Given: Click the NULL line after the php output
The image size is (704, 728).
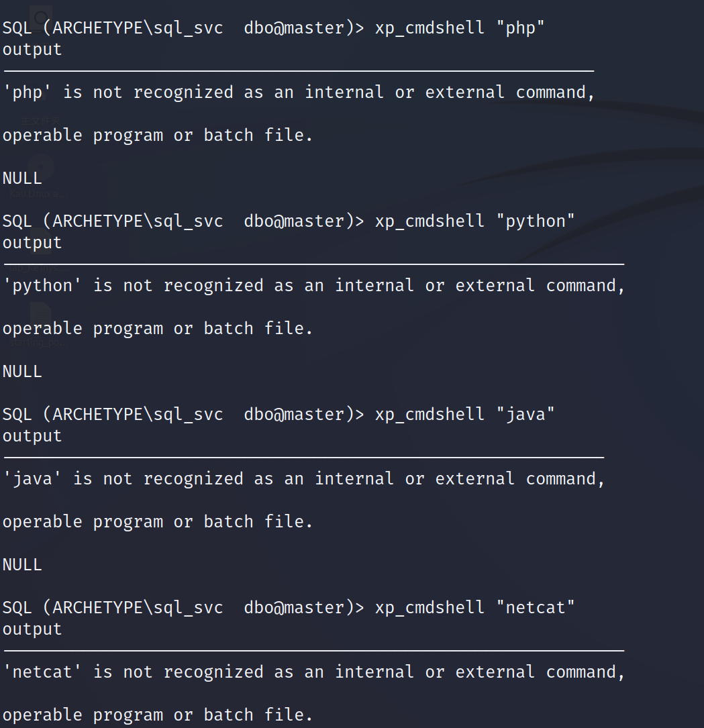Looking at the screenshot, I should [22, 178].
